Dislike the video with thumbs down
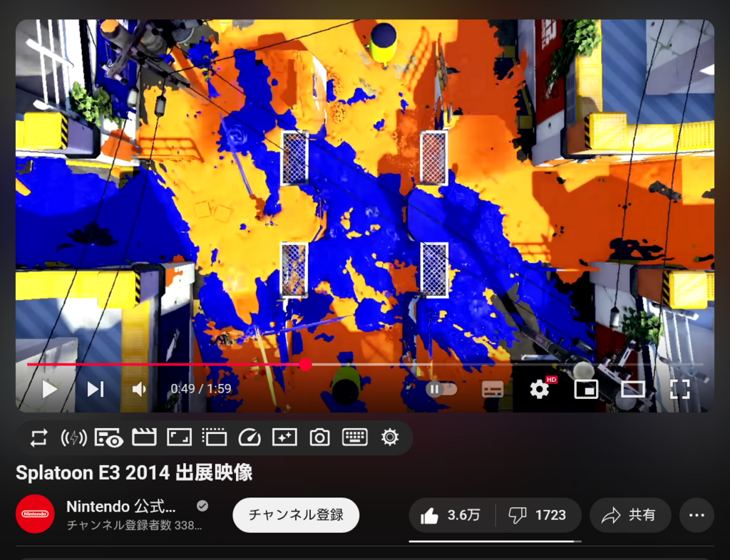The width and height of the screenshot is (730, 560). 538,515
